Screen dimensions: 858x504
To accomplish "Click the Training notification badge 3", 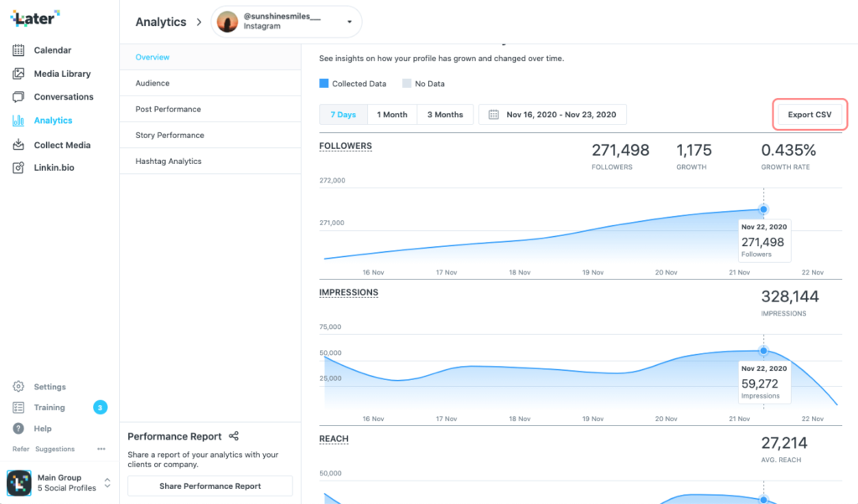I will (x=101, y=407).
